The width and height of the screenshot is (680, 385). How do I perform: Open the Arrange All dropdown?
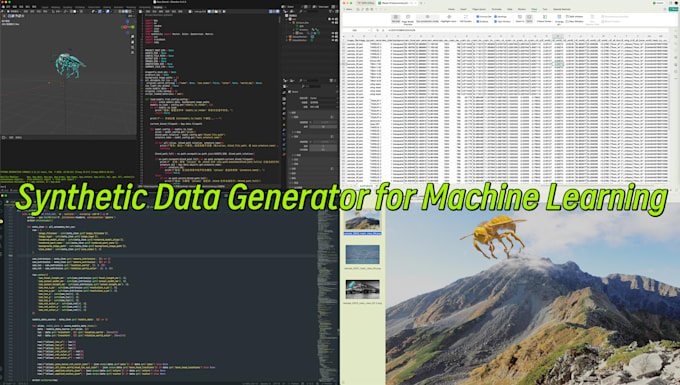(x=559, y=20)
